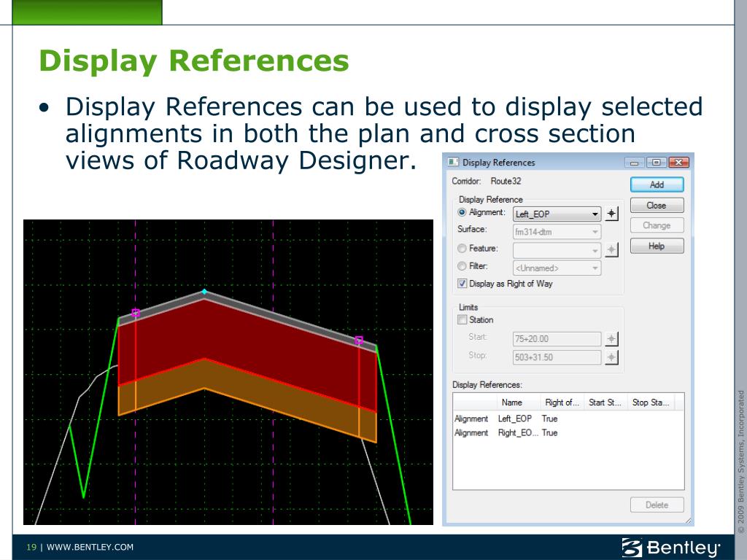The image size is (747, 560).
Task: Click the Bentley logo in the footer
Action: pyautogui.click(x=671, y=548)
